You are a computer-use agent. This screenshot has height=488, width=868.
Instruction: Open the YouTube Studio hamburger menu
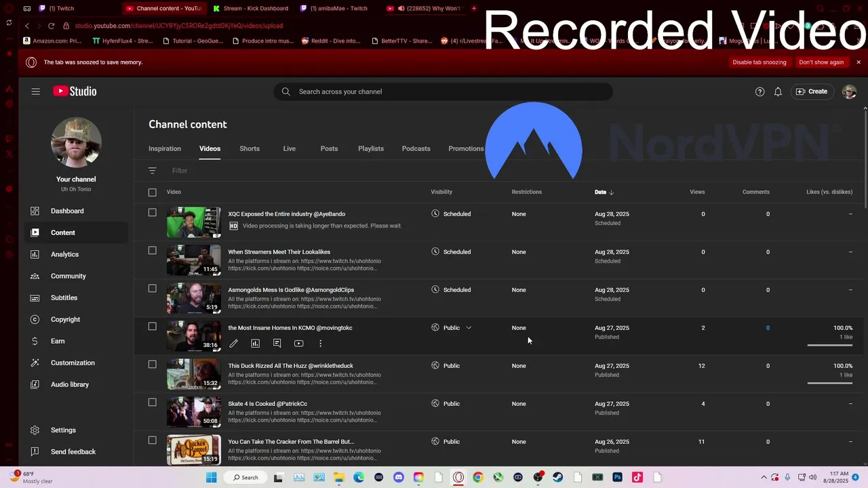[35, 91]
